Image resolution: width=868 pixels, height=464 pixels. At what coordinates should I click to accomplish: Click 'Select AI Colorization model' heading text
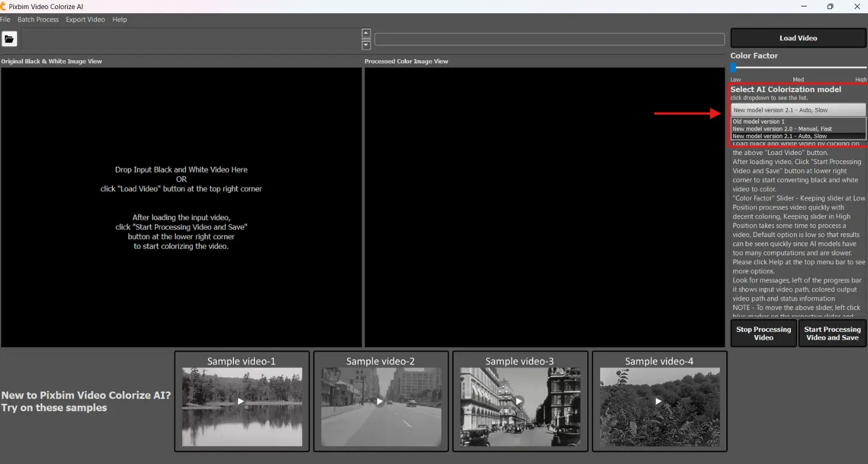(785, 89)
